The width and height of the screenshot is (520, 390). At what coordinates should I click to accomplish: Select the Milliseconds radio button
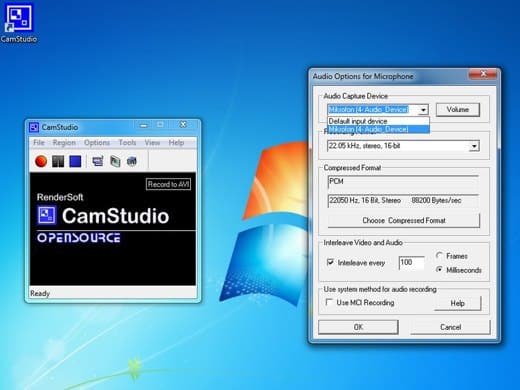[x=439, y=269]
